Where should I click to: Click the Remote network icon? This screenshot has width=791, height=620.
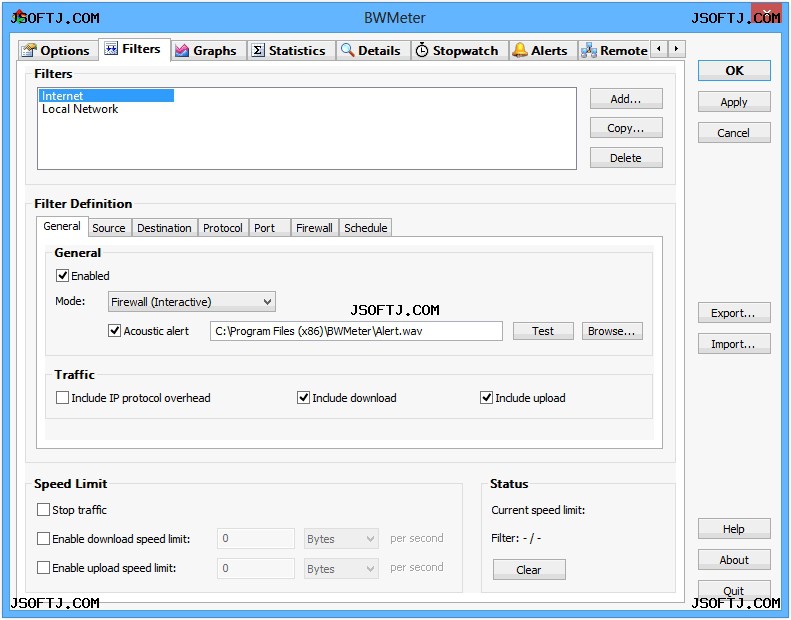pos(589,50)
